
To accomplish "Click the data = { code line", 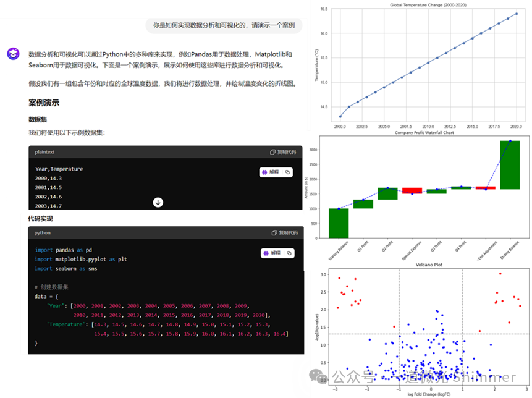I will 46,296.
